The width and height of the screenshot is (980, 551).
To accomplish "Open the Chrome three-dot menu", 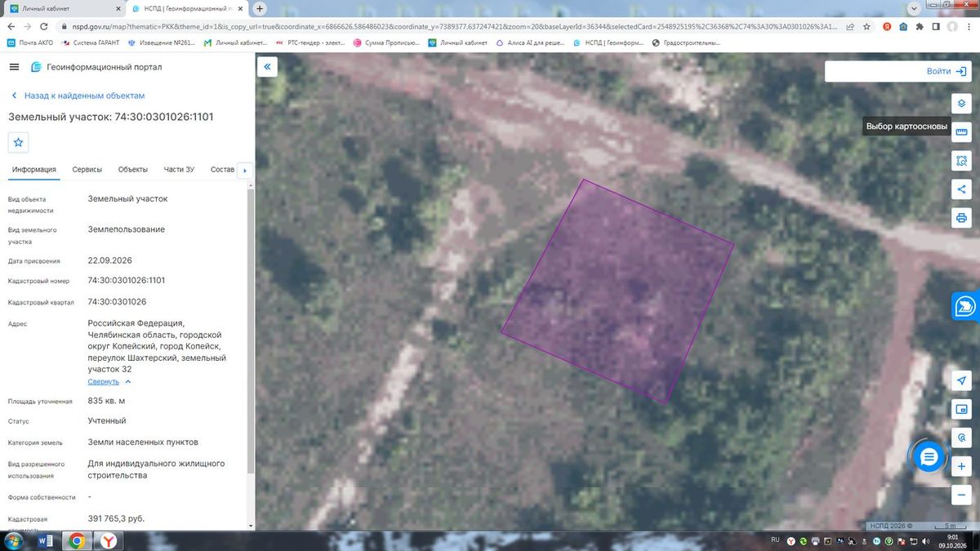I will (969, 26).
